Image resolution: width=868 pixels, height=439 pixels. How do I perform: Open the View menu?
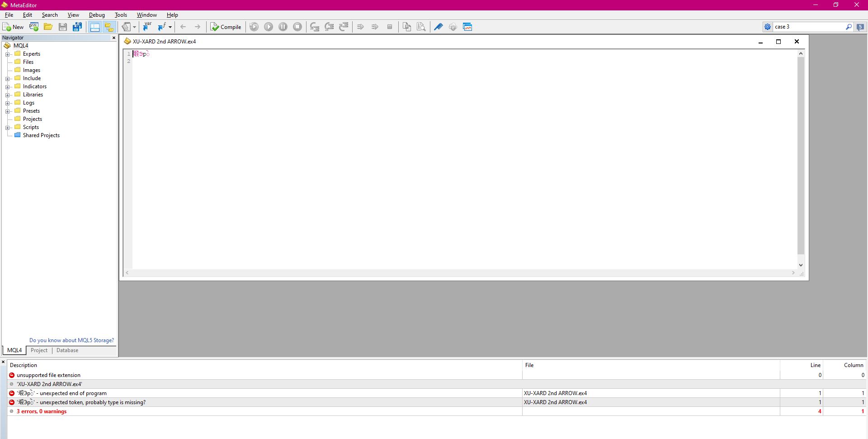[73, 15]
